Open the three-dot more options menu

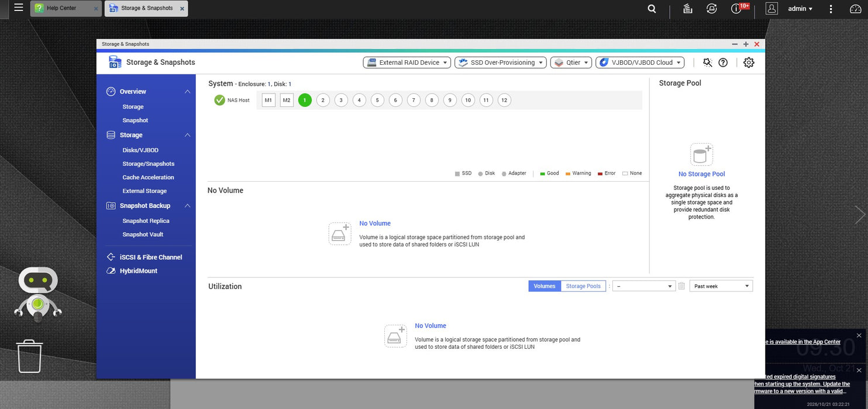(x=831, y=9)
